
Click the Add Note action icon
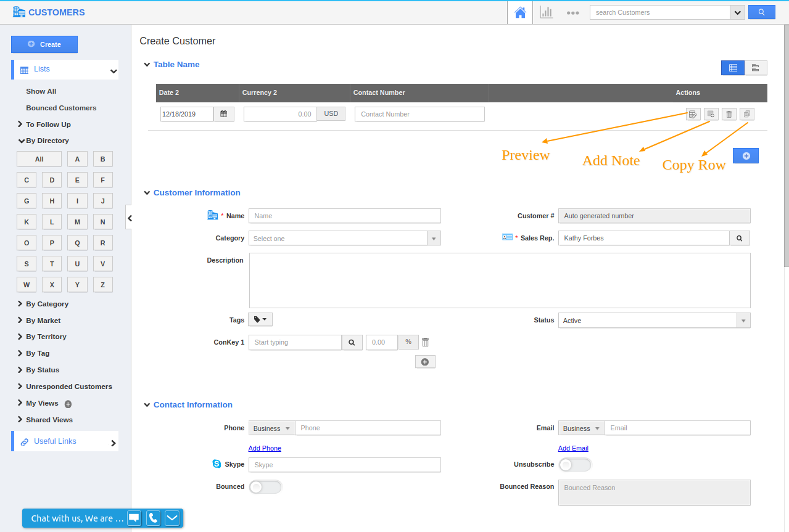point(711,114)
